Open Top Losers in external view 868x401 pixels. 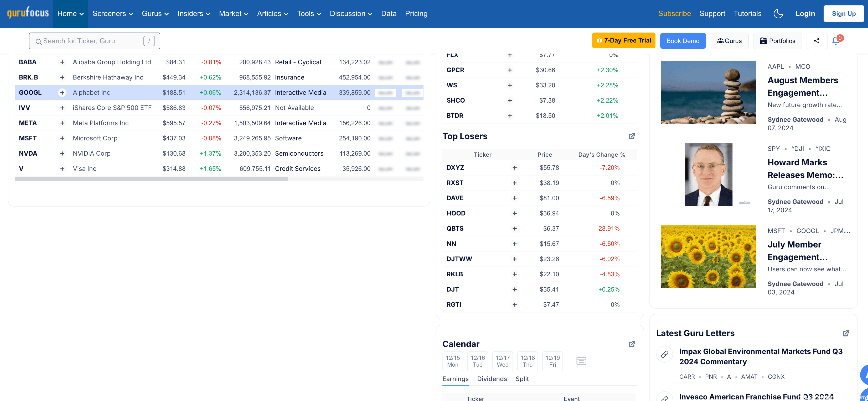coord(632,136)
